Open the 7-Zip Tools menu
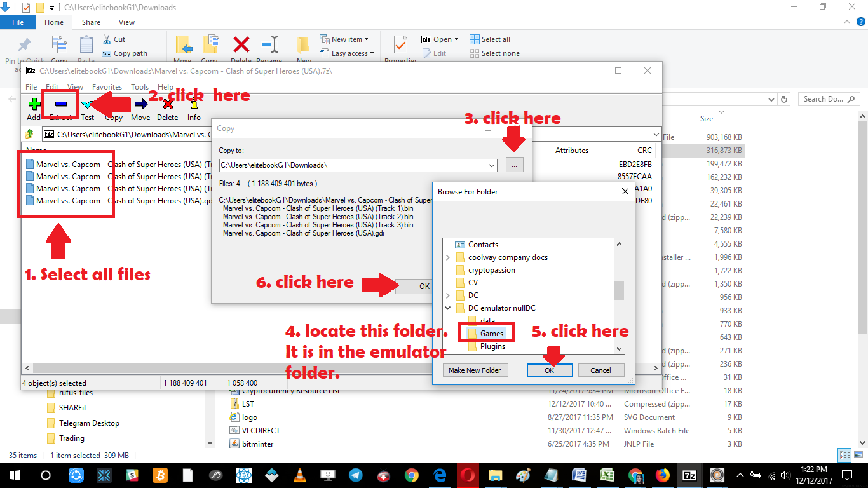 coord(140,87)
